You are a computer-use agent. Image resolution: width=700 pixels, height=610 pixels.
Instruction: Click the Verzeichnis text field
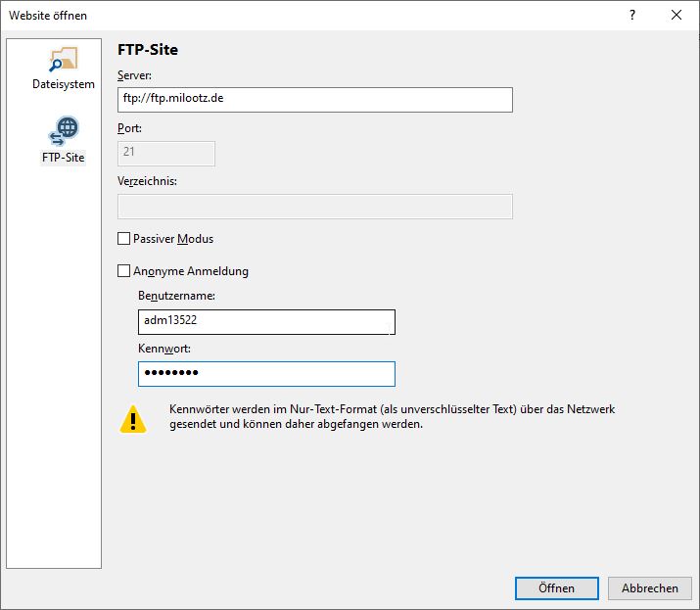314,207
